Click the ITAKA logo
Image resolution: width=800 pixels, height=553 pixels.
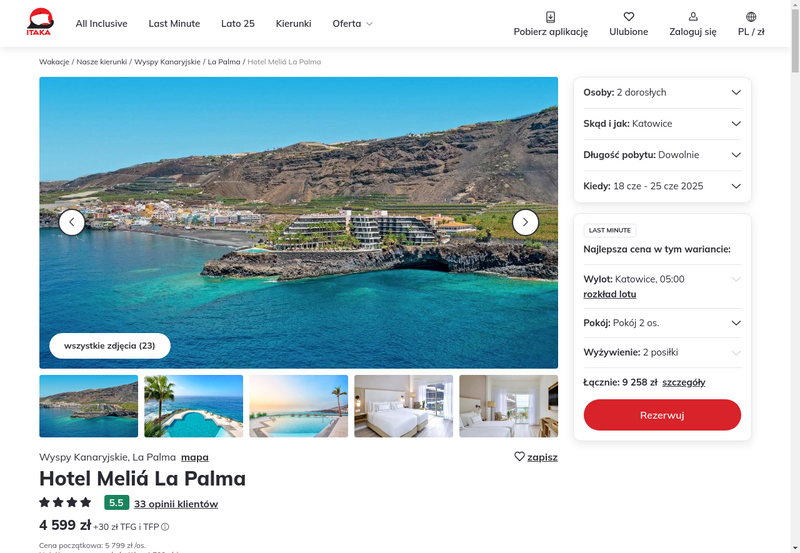(40, 22)
